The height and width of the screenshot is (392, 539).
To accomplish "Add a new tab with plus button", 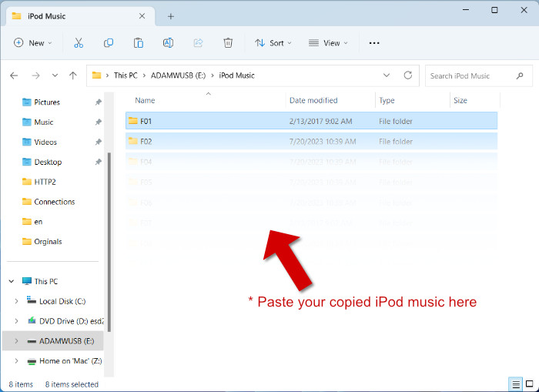I will (170, 16).
